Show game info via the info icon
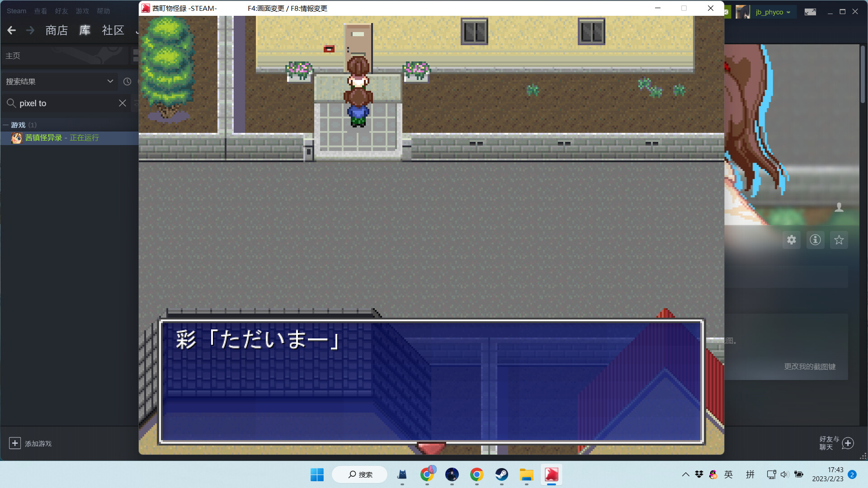 pyautogui.click(x=815, y=240)
